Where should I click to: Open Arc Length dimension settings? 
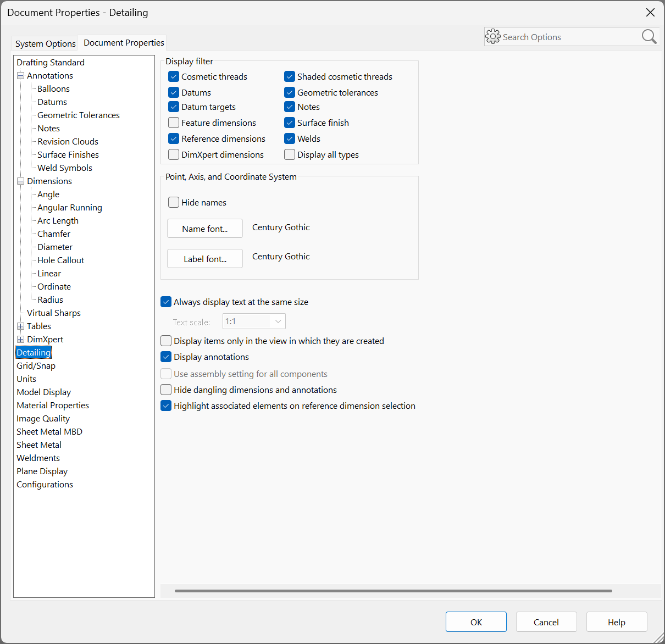pos(58,221)
